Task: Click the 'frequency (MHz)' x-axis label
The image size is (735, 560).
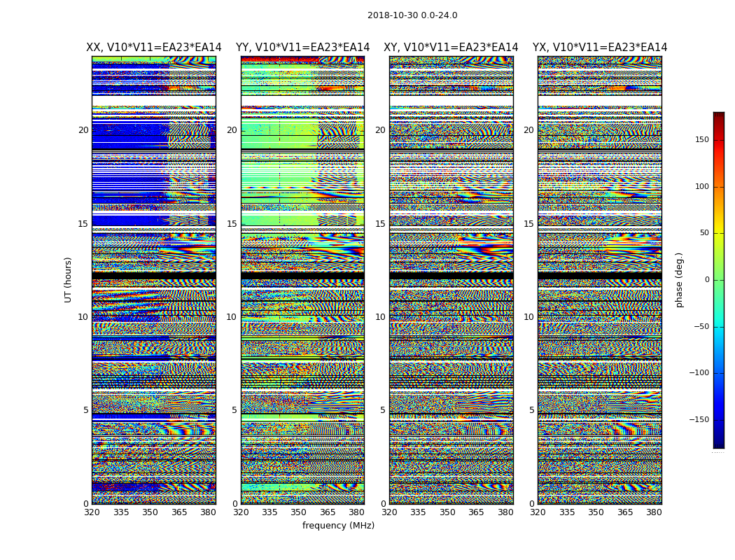Action: click(x=338, y=525)
